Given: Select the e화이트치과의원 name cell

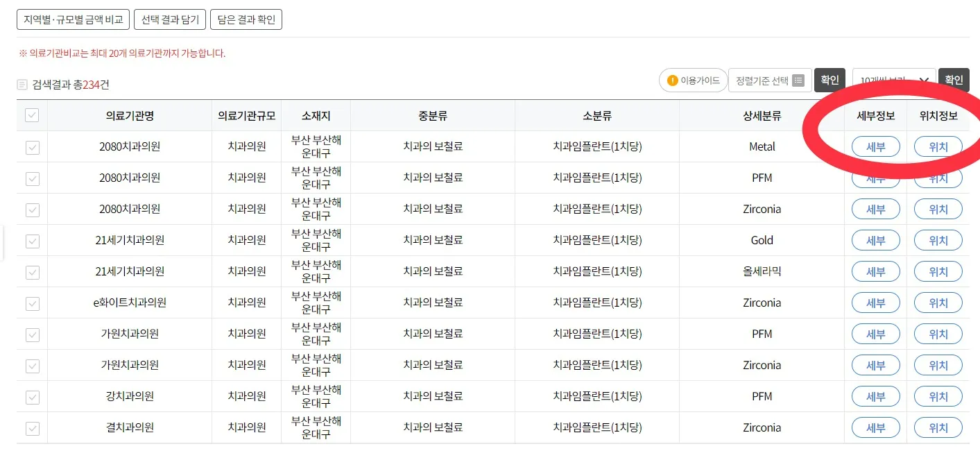Looking at the screenshot, I should [x=130, y=303].
